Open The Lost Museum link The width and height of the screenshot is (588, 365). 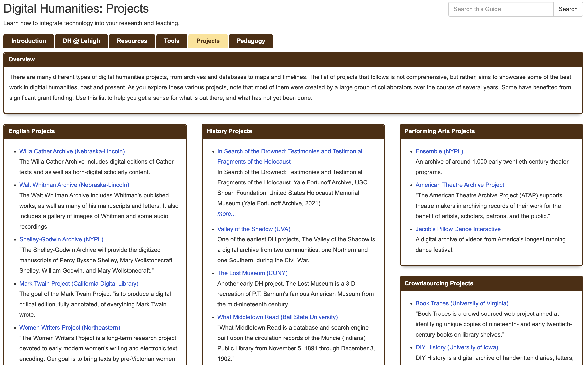(252, 273)
